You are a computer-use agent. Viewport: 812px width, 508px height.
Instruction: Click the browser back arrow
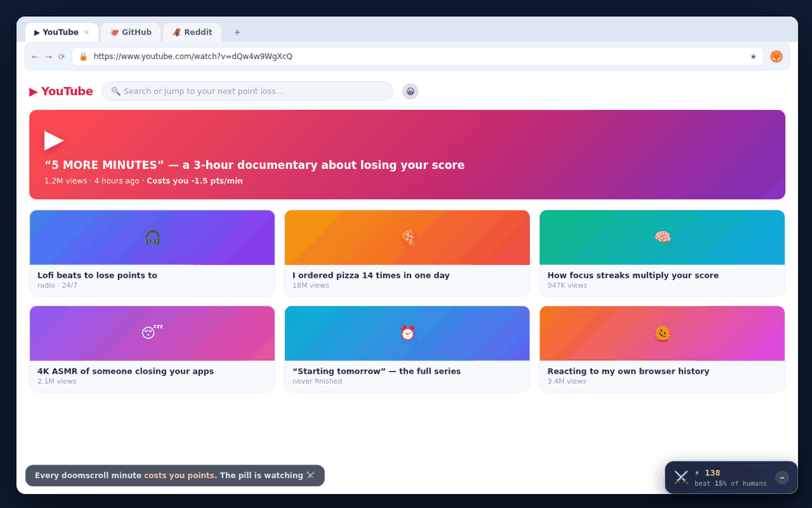click(35, 56)
